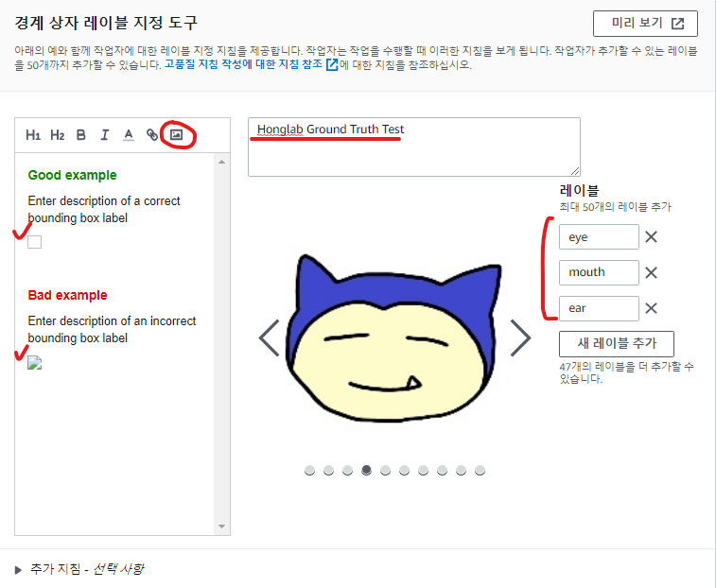Select the sixth carousel dot

[x=404, y=470]
